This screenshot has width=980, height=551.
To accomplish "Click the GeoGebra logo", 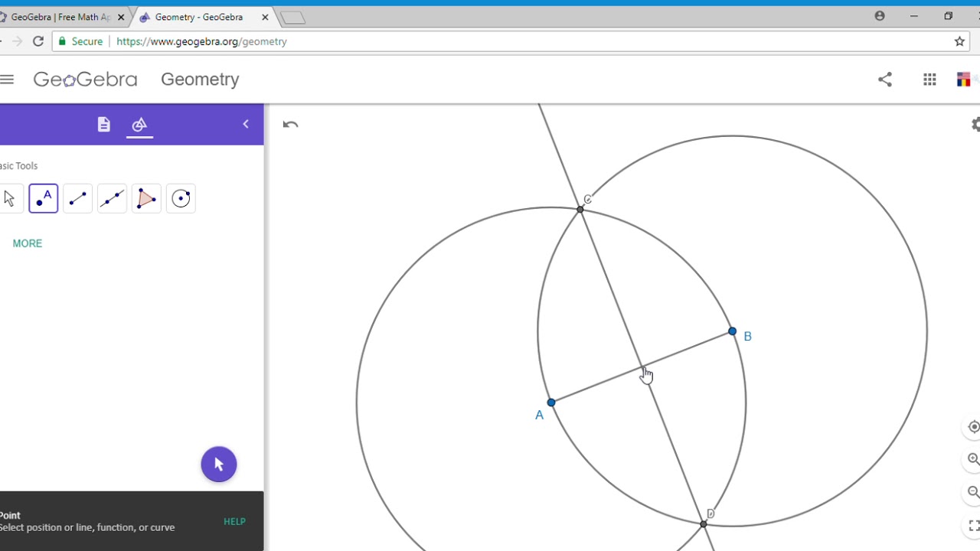I will click(x=85, y=79).
